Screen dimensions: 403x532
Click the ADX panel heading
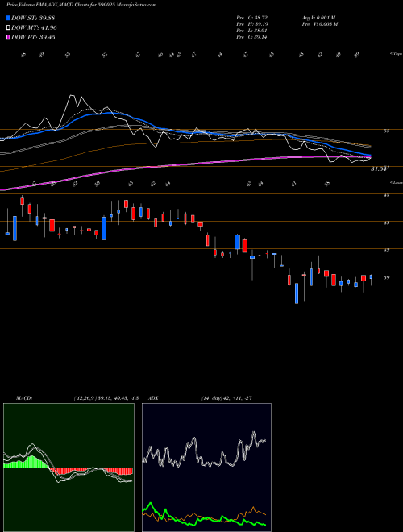[x=153, y=398]
